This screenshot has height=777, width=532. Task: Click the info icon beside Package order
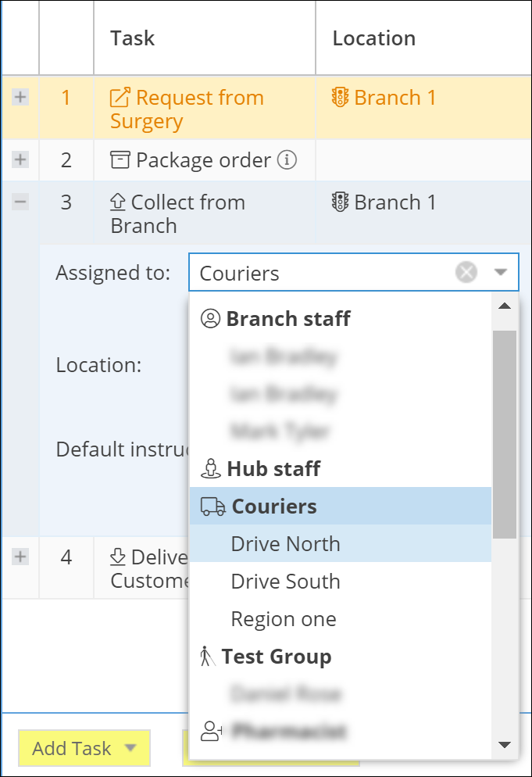(287, 160)
